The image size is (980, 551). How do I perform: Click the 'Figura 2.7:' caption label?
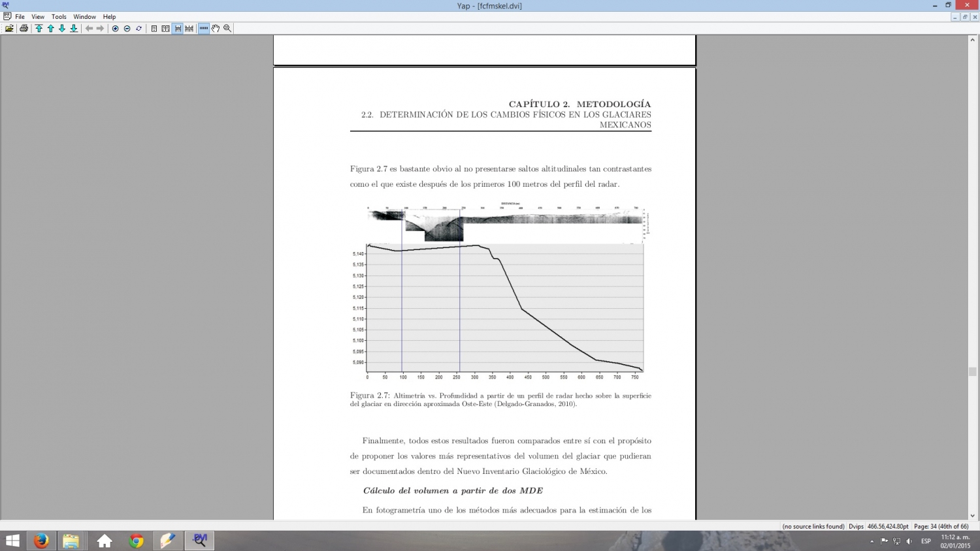[x=370, y=396]
